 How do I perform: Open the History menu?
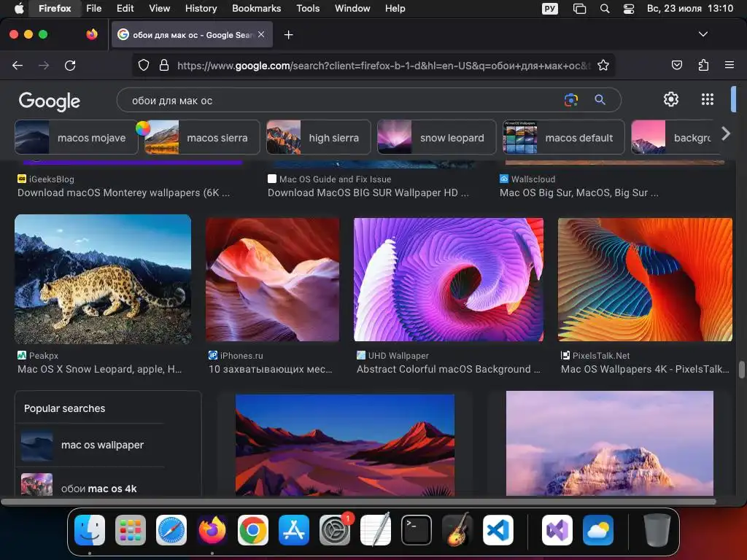pyautogui.click(x=201, y=8)
